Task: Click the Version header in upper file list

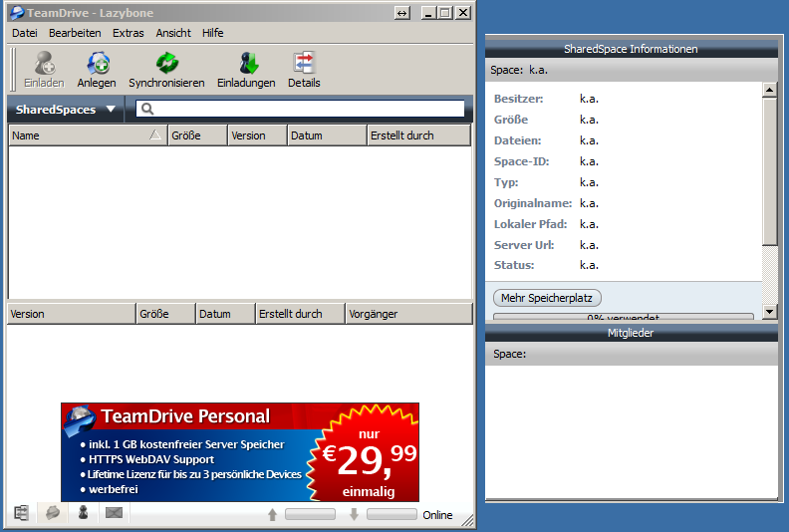Action: (x=258, y=135)
